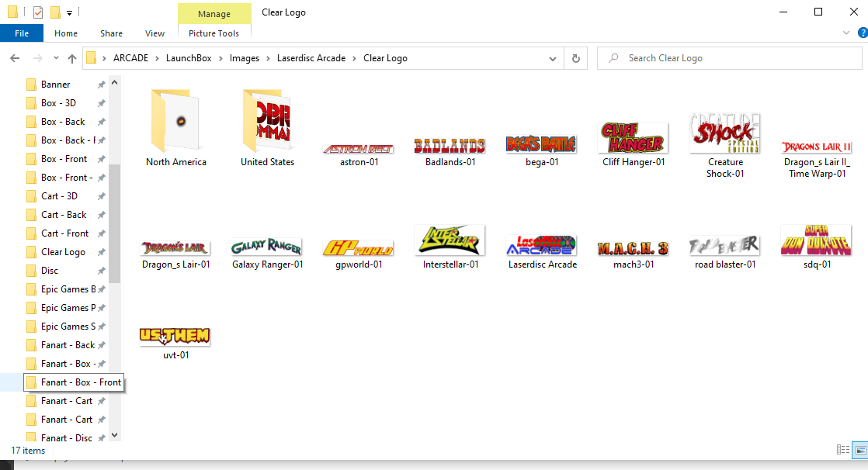Select the Badlands-01 image
The height and width of the screenshot is (470, 868).
pos(450,152)
